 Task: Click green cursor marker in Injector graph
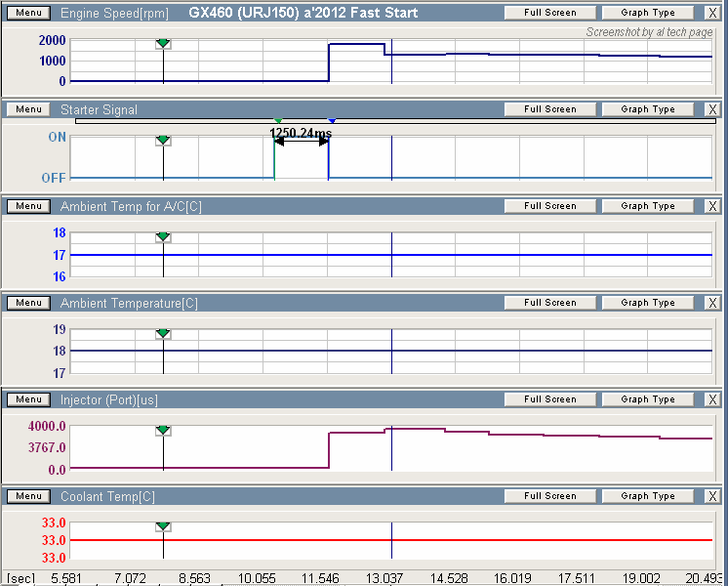click(163, 431)
